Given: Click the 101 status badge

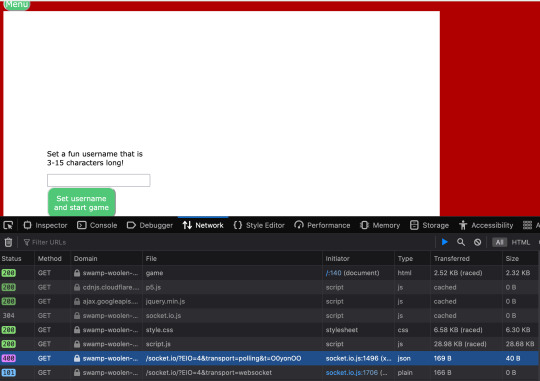Looking at the screenshot, I should (x=9, y=373).
